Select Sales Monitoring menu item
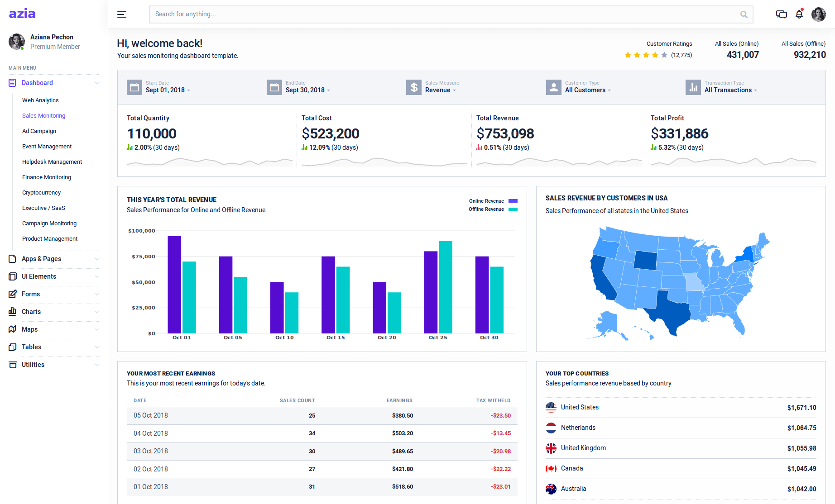Image resolution: width=835 pixels, height=504 pixels. (x=43, y=116)
